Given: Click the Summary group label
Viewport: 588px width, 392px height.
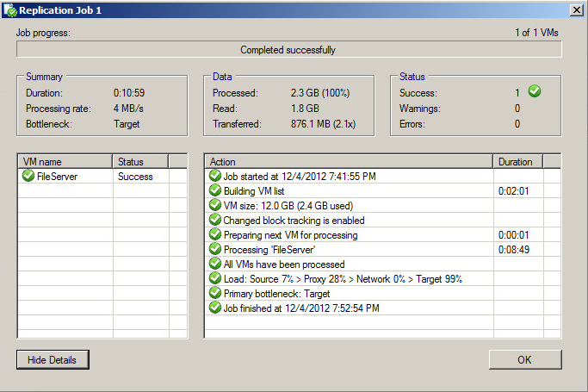Looking at the screenshot, I should point(44,77).
